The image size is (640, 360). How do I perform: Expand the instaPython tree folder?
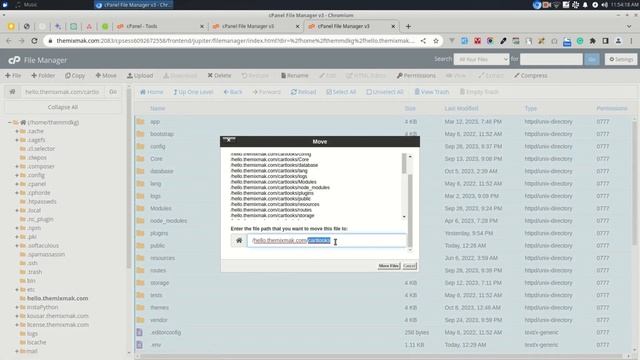click(17, 307)
